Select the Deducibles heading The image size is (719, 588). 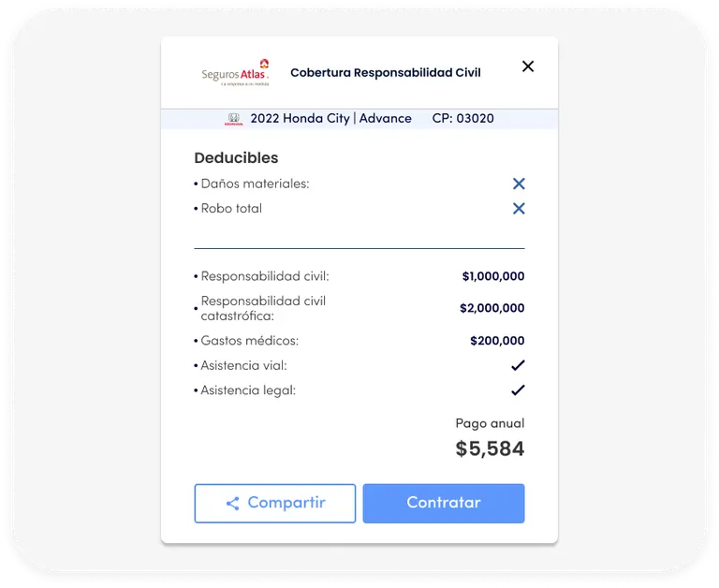click(236, 158)
